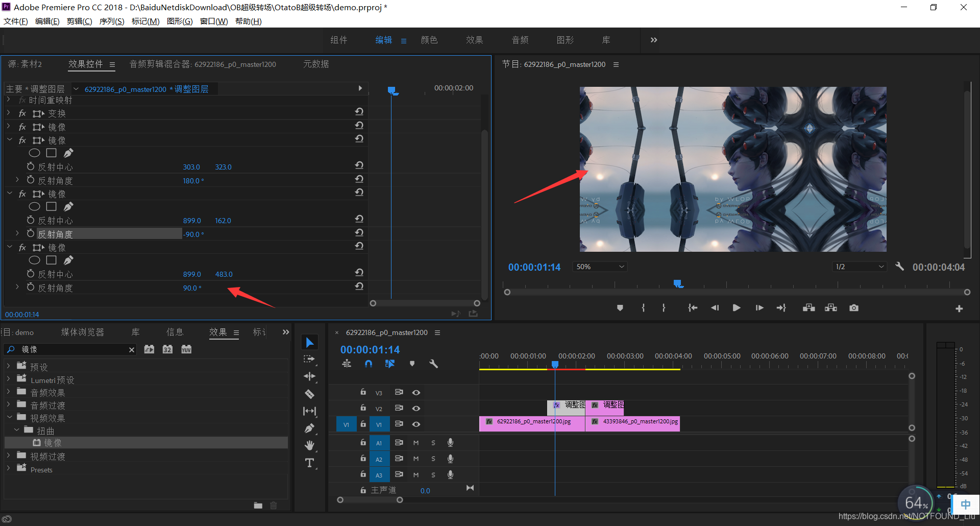The image size is (980, 526).
Task: Show more workspaces with double chevron
Action: 654,40
